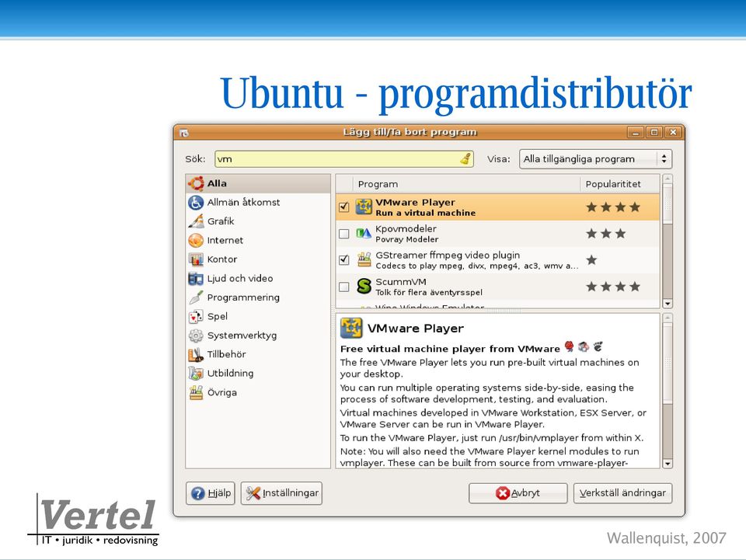Click the ScummVM four-star rating
Screen dimensions: 746x560
(x=613, y=287)
